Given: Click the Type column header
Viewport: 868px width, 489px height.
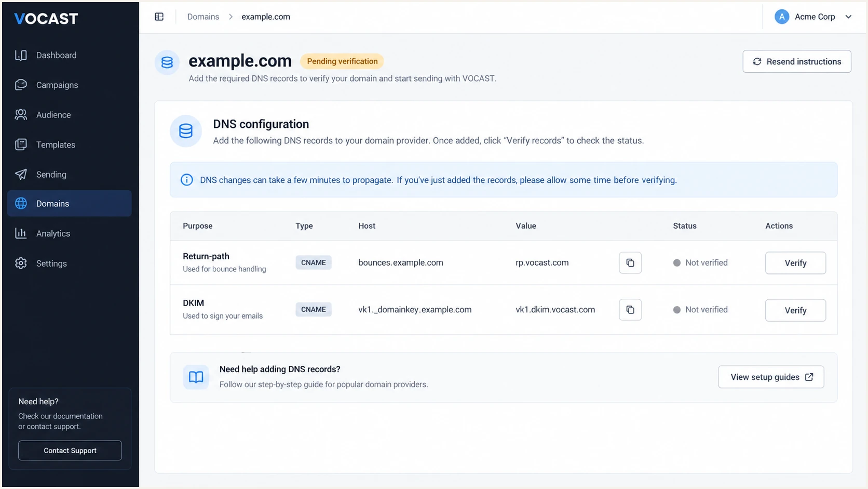Looking at the screenshot, I should [304, 226].
